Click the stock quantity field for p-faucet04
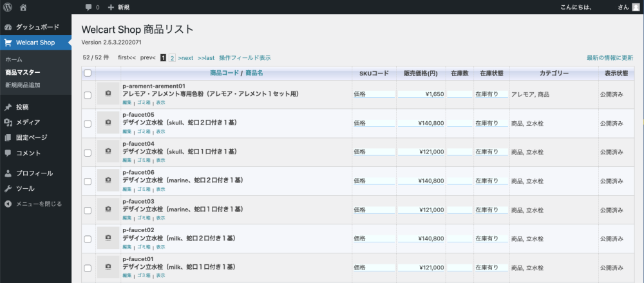The image size is (644, 283). (459, 151)
